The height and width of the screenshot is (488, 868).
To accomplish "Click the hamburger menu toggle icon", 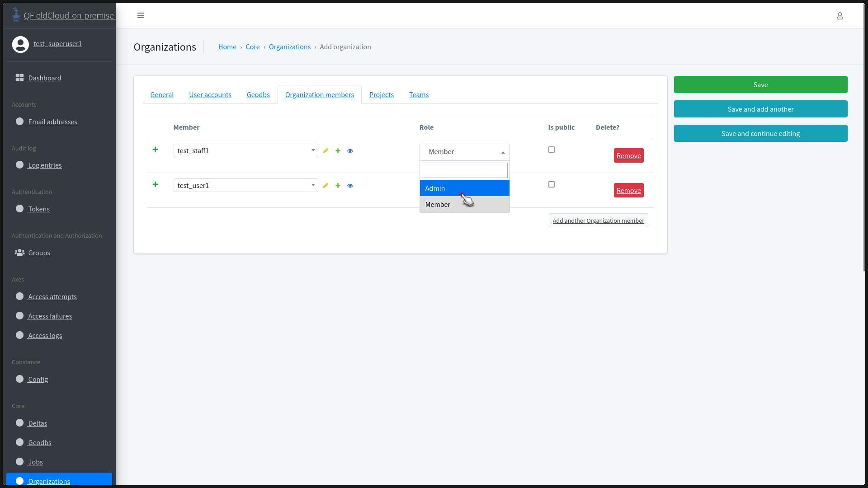I will 141,15.
